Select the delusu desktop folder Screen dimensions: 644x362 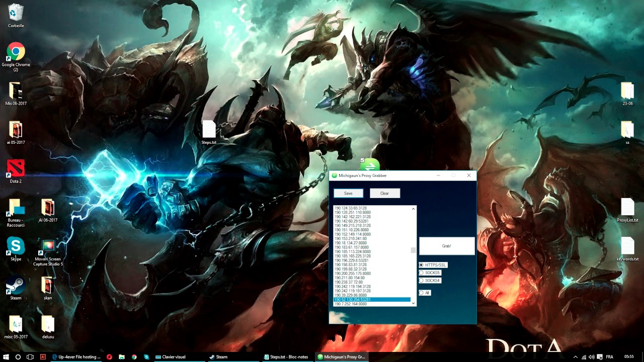[48, 327]
